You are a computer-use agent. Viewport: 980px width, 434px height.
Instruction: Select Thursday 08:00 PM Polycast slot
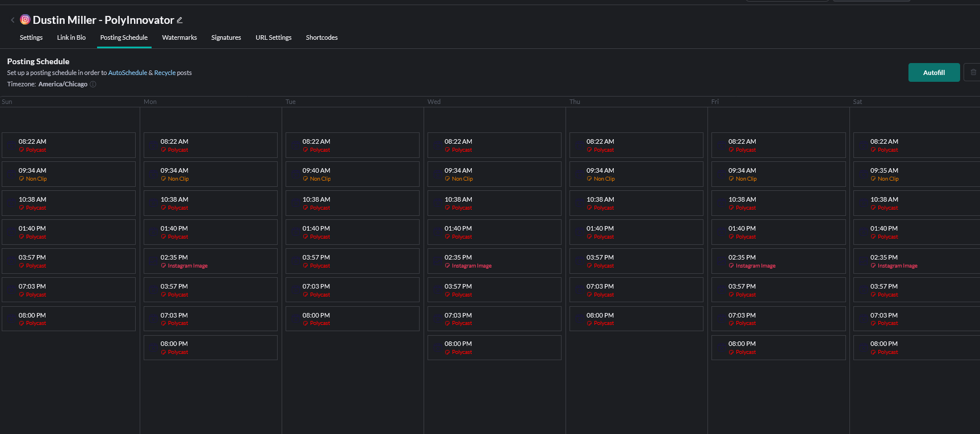tap(636, 319)
